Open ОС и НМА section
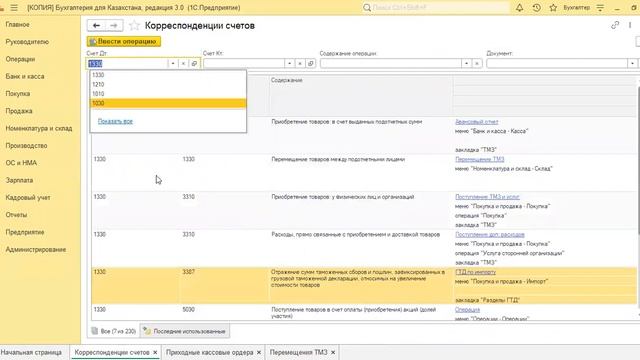640x360 pixels. click(21, 163)
